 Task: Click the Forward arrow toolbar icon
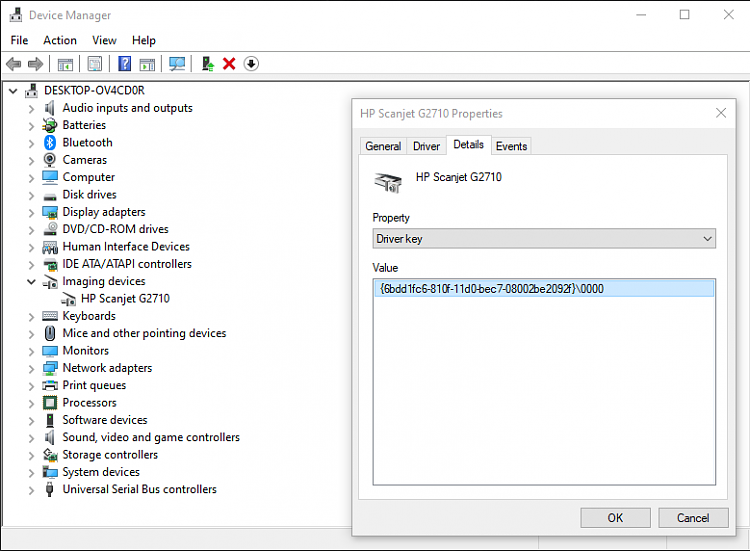tap(35, 64)
